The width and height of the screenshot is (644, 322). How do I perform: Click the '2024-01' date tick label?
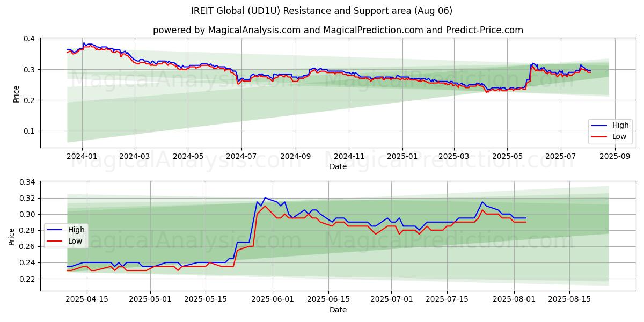tap(82, 156)
